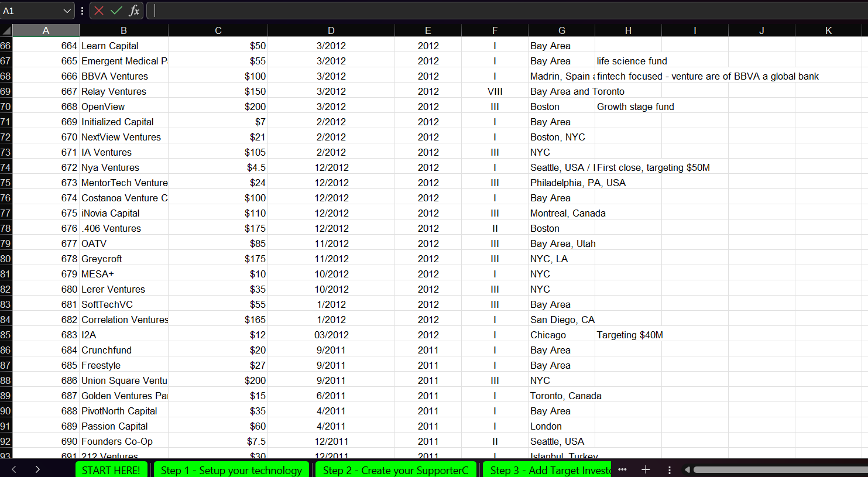Click the cell 'Passion Capital'
Viewport: 868px width, 477px height.
[123, 426]
